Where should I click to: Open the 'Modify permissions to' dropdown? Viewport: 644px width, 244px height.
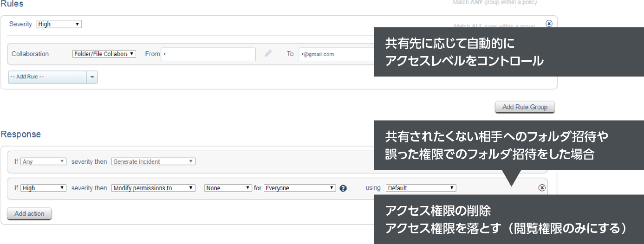pos(153,188)
